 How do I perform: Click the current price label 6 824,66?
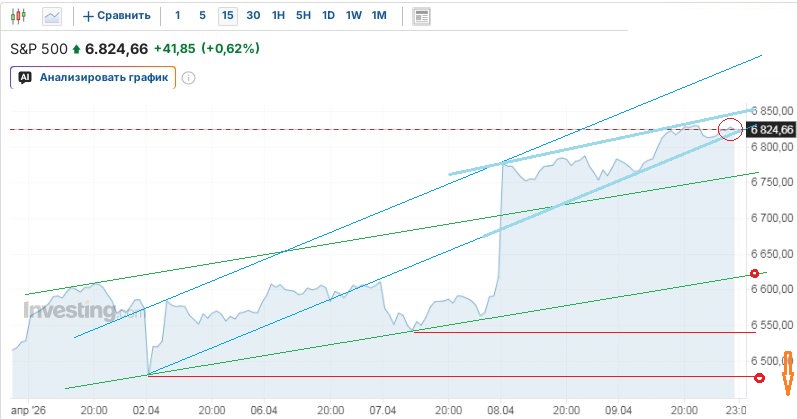pos(771,129)
